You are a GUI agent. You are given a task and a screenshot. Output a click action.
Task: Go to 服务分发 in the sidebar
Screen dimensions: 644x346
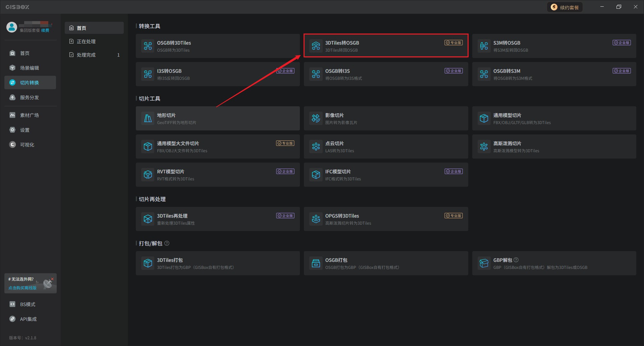coord(30,98)
